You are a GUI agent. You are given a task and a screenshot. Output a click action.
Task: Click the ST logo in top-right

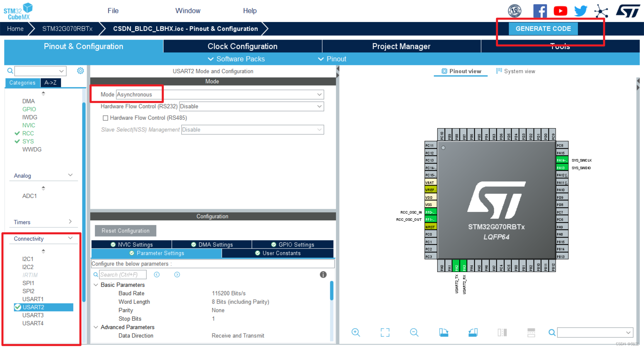pos(628,11)
